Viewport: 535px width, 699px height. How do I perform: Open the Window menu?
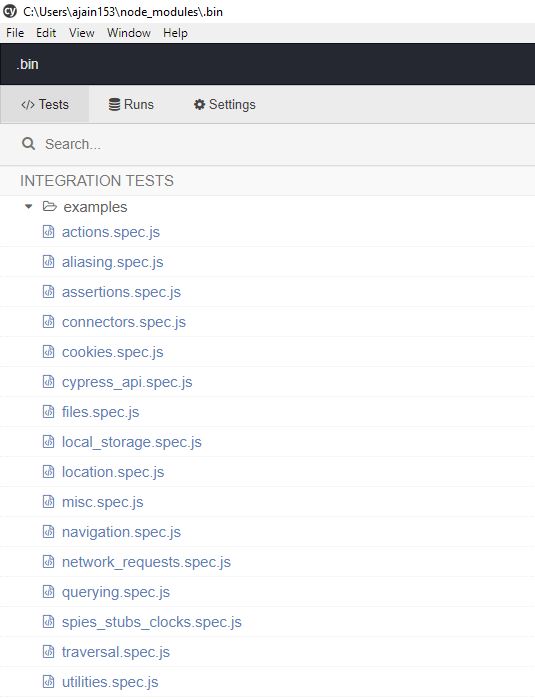click(129, 33)
